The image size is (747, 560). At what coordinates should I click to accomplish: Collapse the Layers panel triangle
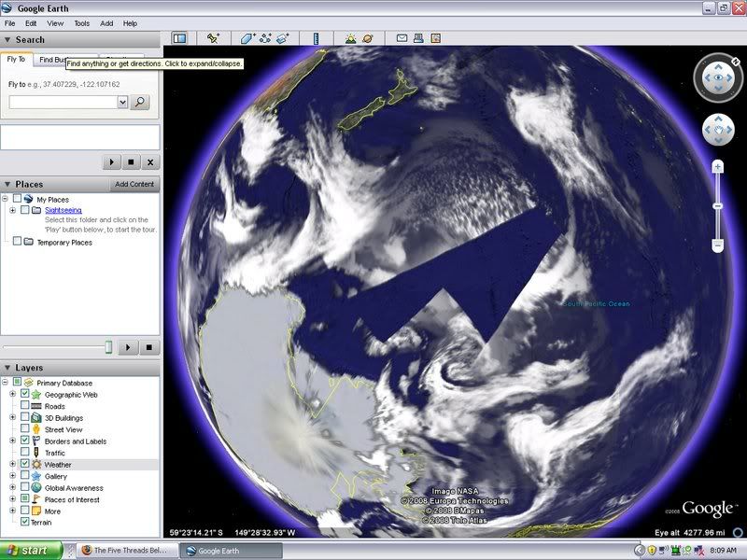pyautogui.click(x=7, y=368)
